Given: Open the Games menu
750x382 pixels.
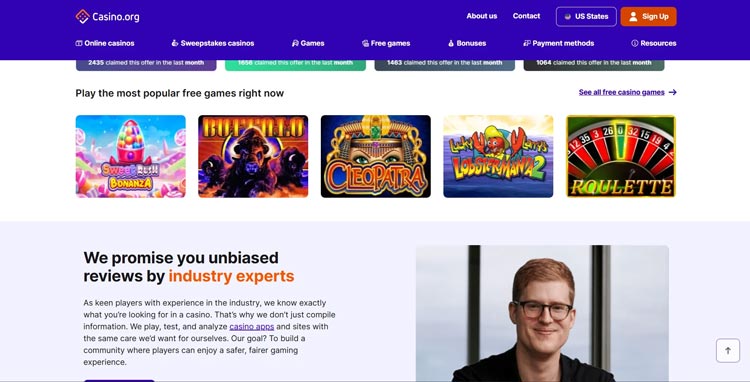Looking at the screenshot, I should (308, 43).
